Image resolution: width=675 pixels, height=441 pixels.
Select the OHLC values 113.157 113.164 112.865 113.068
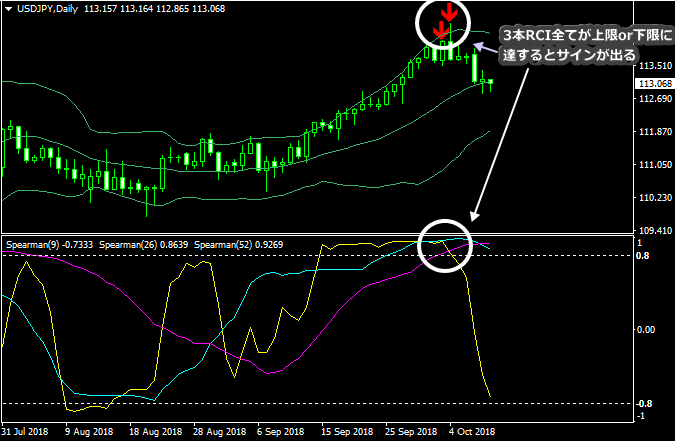pos(155,9)
